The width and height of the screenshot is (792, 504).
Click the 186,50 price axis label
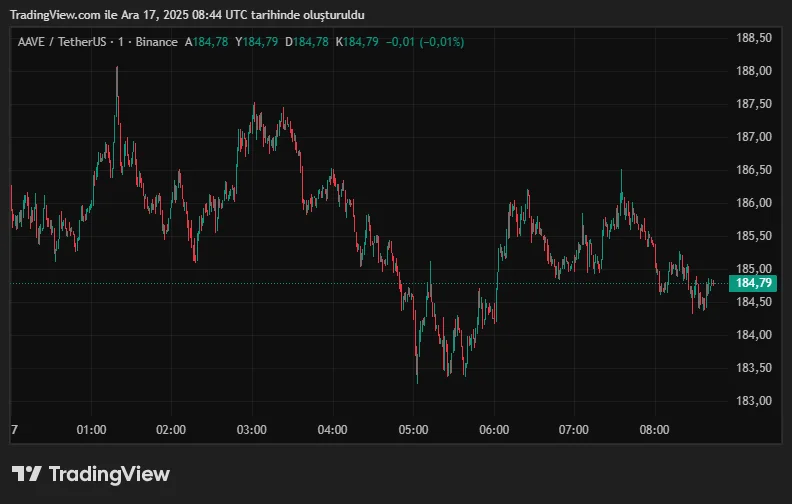click(753, 170)
